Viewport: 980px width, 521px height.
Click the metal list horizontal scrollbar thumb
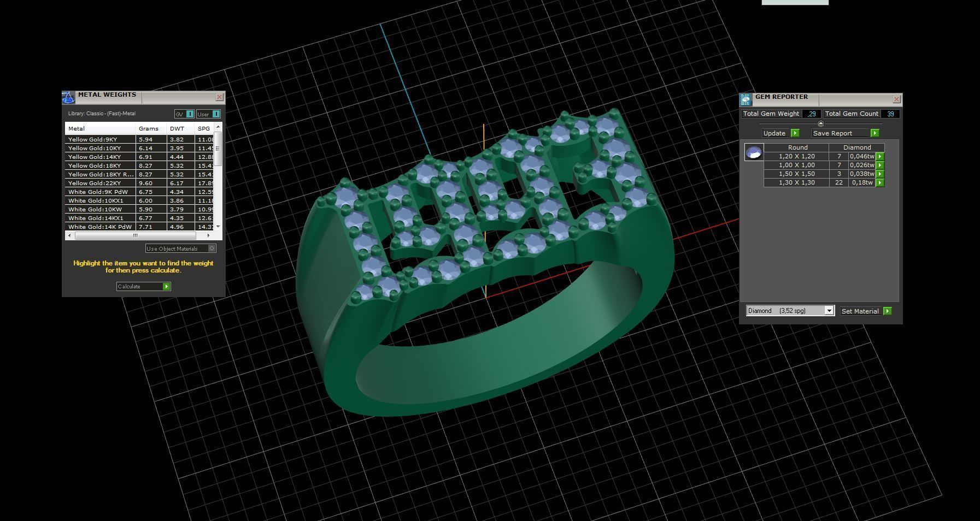coord(135,236)
